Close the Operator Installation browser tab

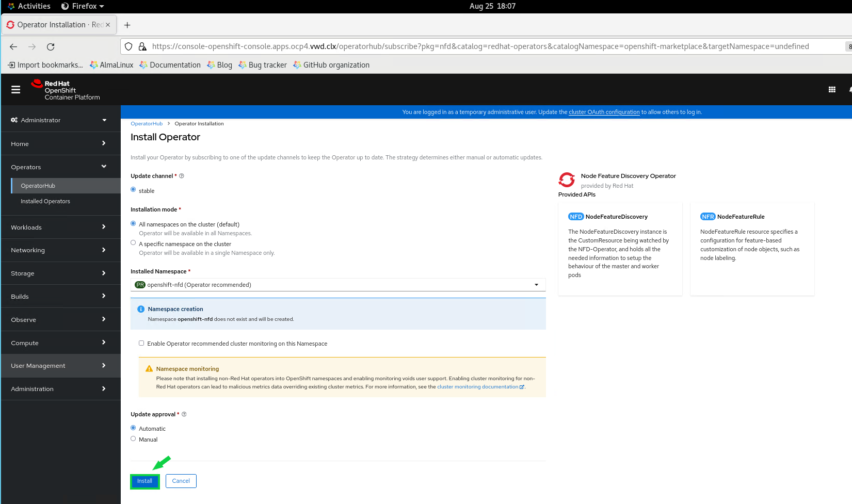[x=108, y=25]
